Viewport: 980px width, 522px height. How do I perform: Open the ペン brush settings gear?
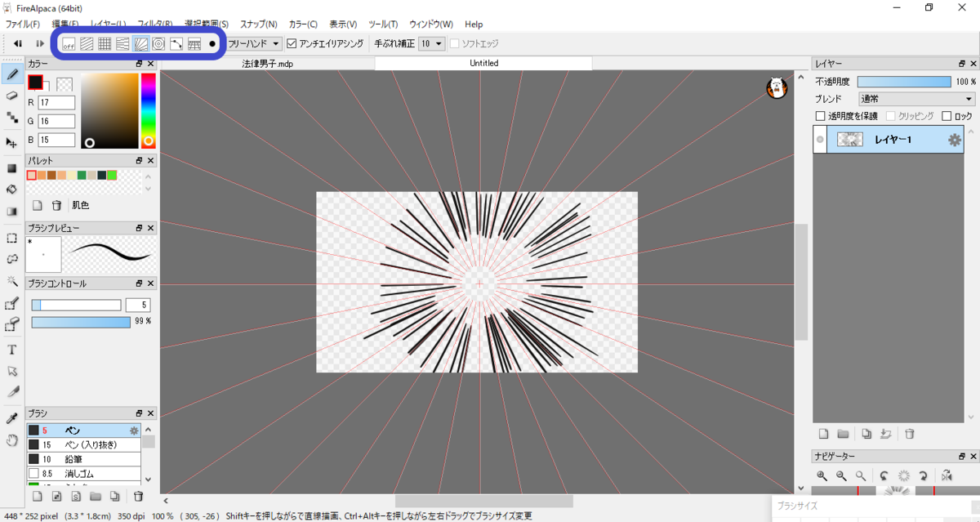pyautogui.click(x=134, y=430)
